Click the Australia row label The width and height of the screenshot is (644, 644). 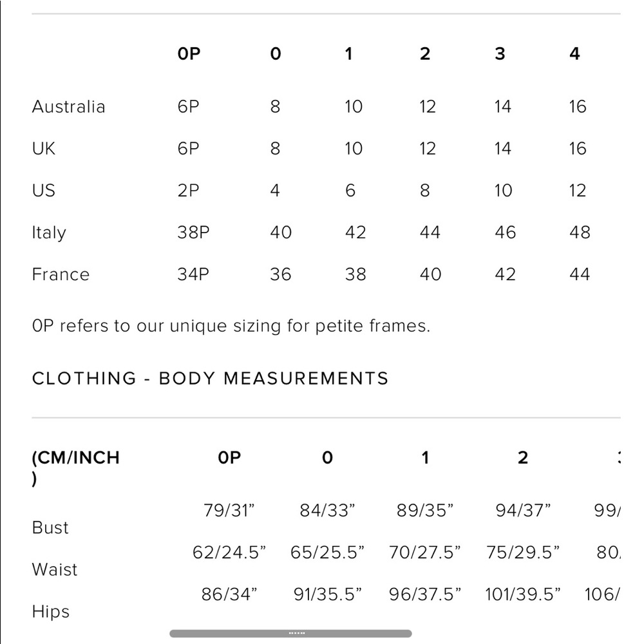point(69,107)
